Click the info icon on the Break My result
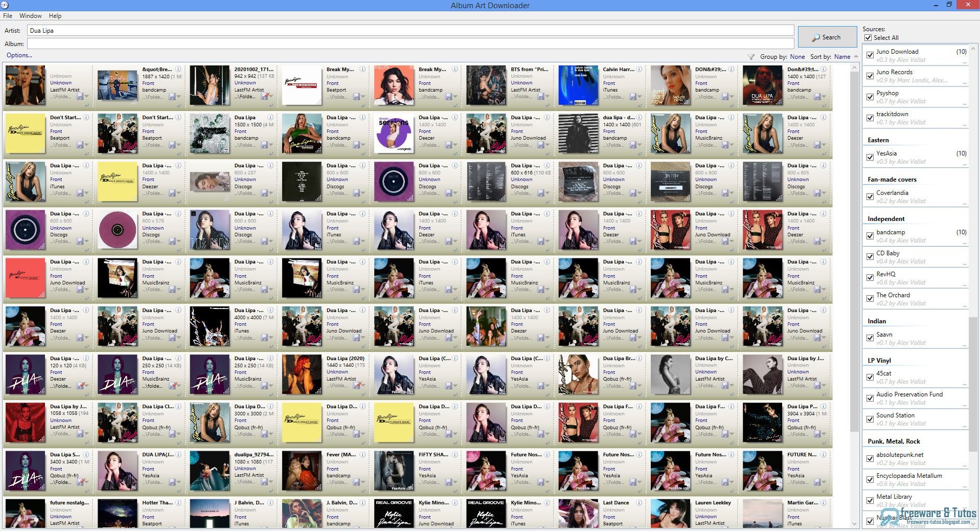 [361, 70]
